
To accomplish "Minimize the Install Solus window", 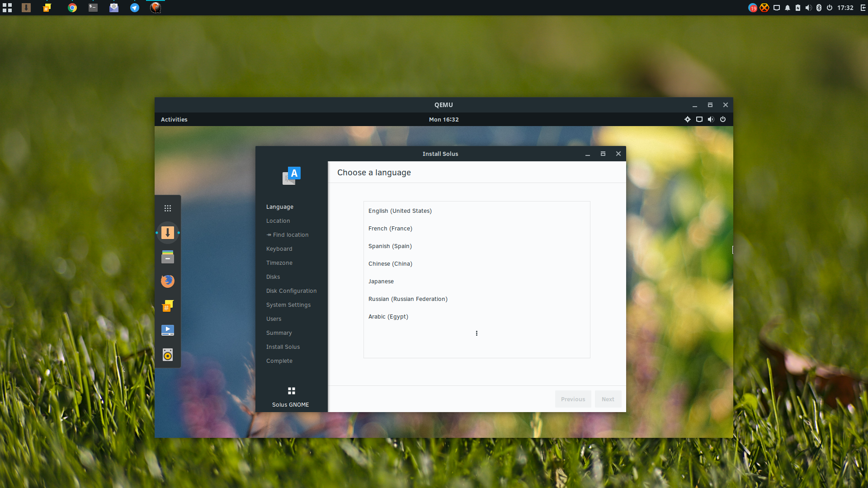I will (588, 154).
